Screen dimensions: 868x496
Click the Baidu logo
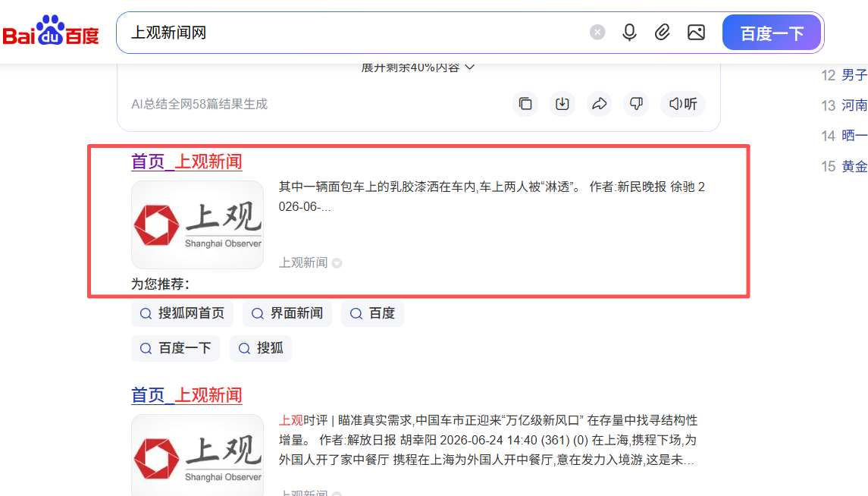click(x=50, y=31)
